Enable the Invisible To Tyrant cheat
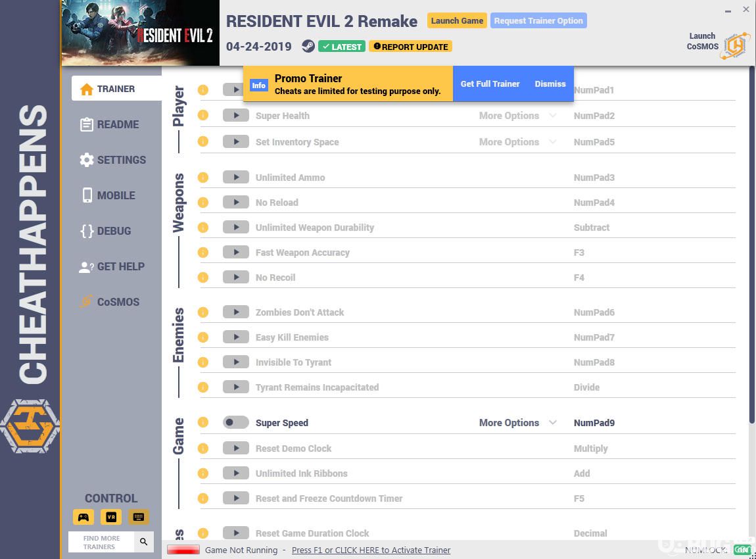 click(236, 362)
